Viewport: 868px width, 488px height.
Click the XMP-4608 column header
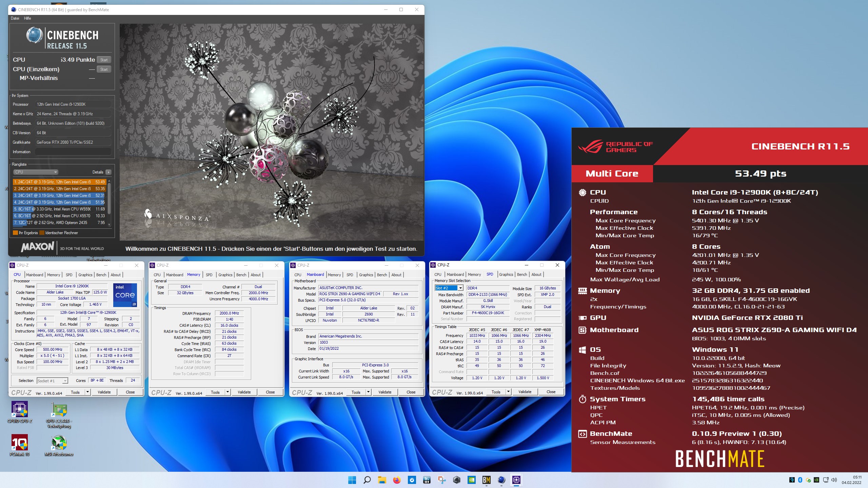click(x=542, y=330)
